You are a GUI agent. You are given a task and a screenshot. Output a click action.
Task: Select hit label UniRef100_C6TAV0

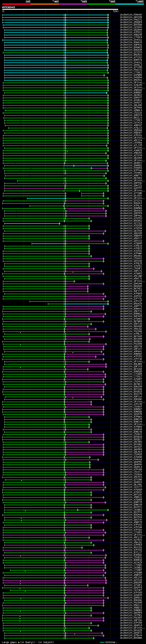click(131, 27)
